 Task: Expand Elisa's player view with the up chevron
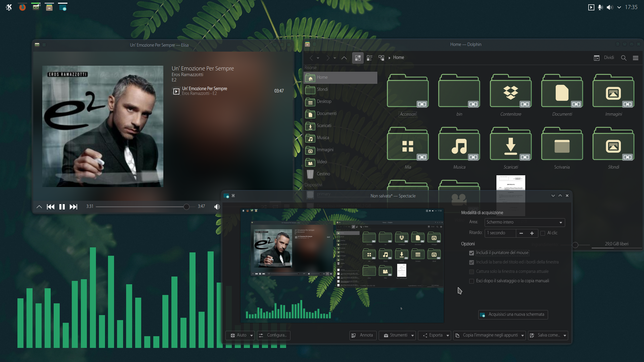pyautogui.click(x=39, y=207)
